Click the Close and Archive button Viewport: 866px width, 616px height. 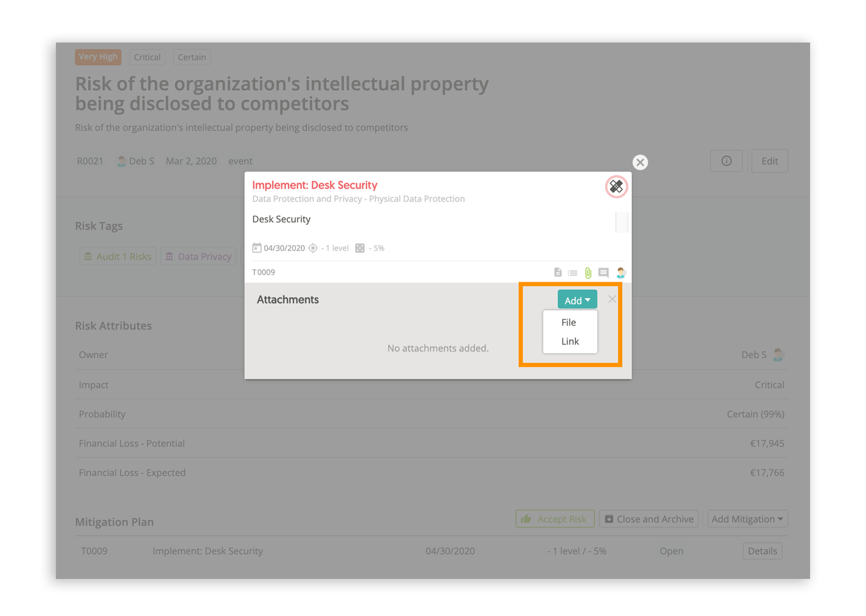click(649, 519)
